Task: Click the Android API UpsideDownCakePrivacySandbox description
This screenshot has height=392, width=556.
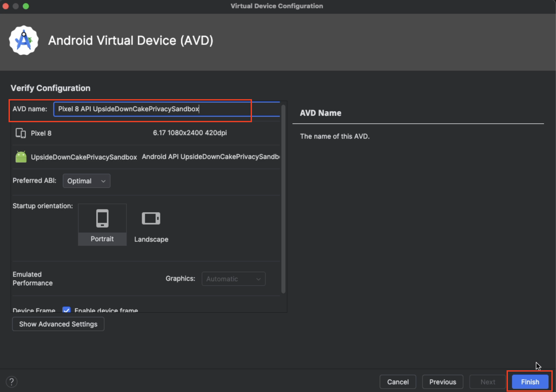Action: pos(211,157)
